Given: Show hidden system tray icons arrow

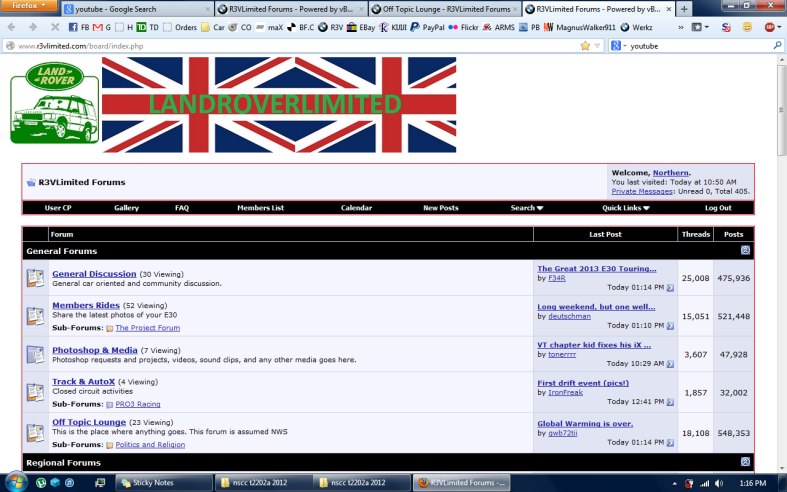Looking at the screenshot, I should [x=675, y=483].
